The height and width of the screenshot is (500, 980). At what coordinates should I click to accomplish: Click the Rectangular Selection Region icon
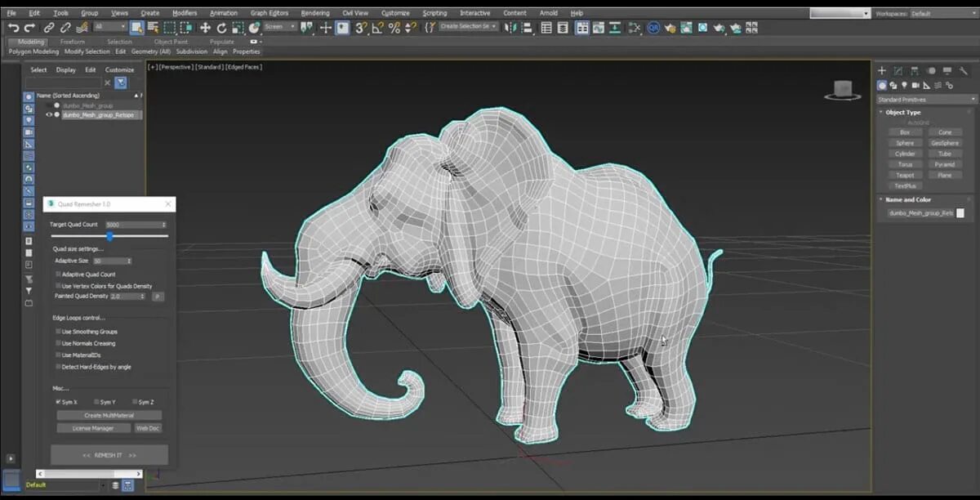[x=169, y=27]
